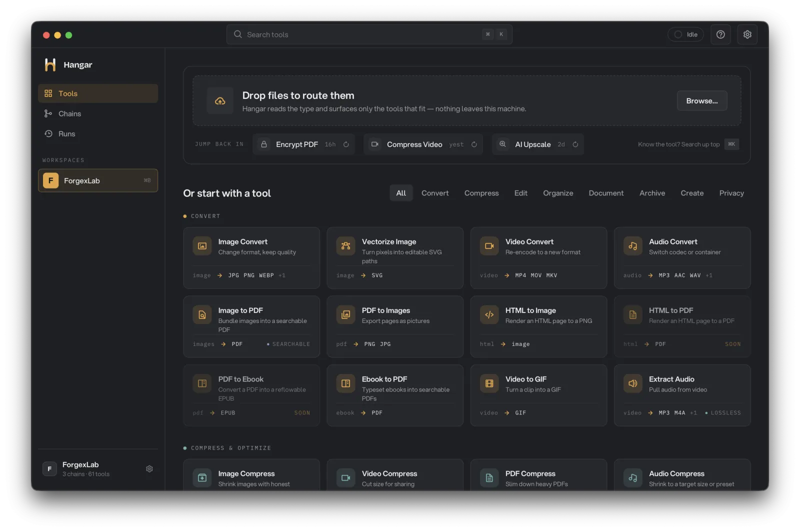
Task: Click 'Turn a clip into a GIF' text
Action: pos(533,390)
